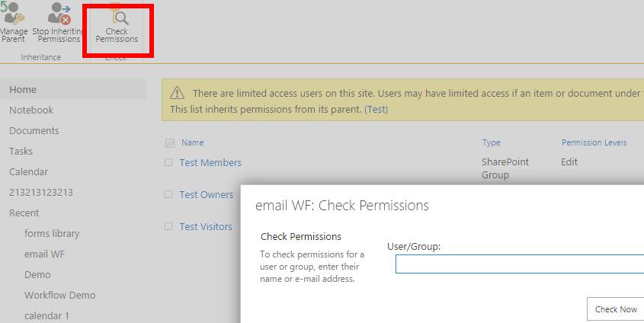Viewport: 644px width, 323px height.
Task: Click the warning triangle icon
Action: click(x=177, y=93)
